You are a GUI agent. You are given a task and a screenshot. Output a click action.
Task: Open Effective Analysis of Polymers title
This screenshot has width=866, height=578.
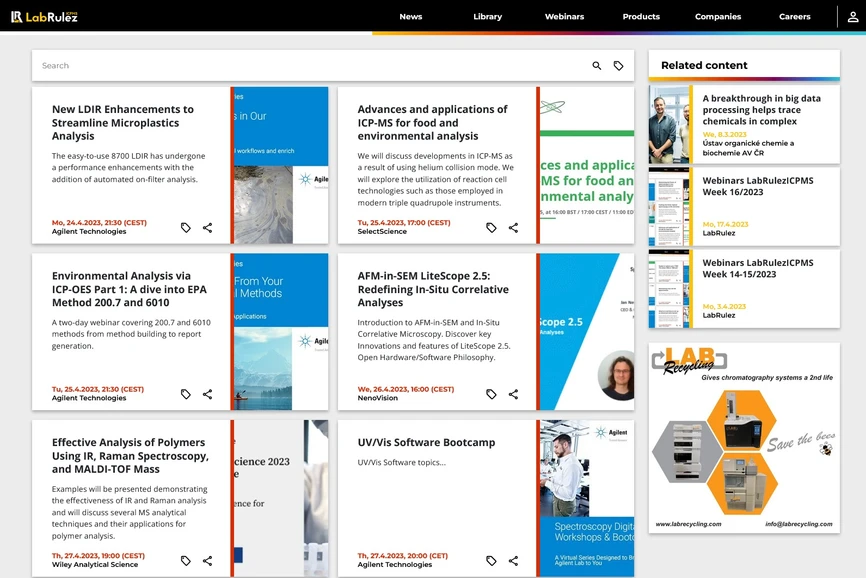[x=130, y=455]
